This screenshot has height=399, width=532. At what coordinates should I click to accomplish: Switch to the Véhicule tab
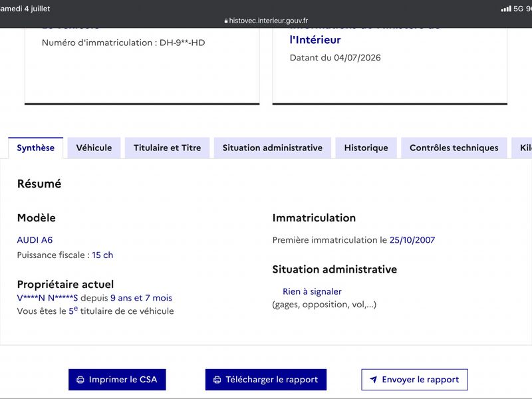point(94,148)
